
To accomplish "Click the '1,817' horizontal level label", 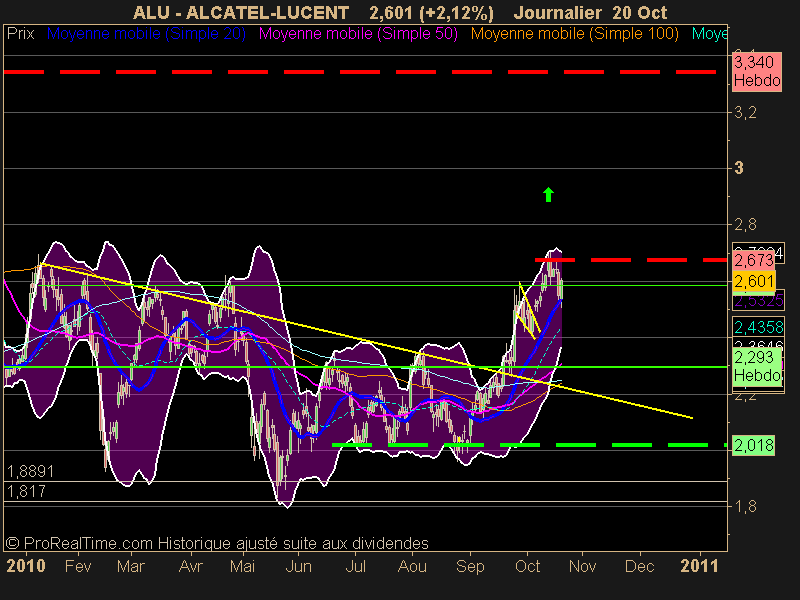I will pos(27,491).
